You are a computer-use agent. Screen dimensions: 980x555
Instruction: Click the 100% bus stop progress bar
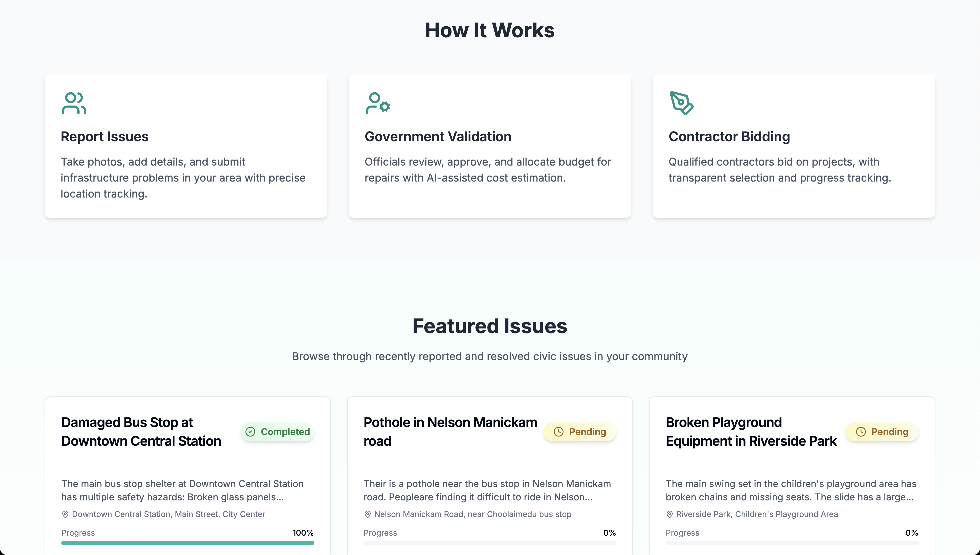[x=188, y=543]
